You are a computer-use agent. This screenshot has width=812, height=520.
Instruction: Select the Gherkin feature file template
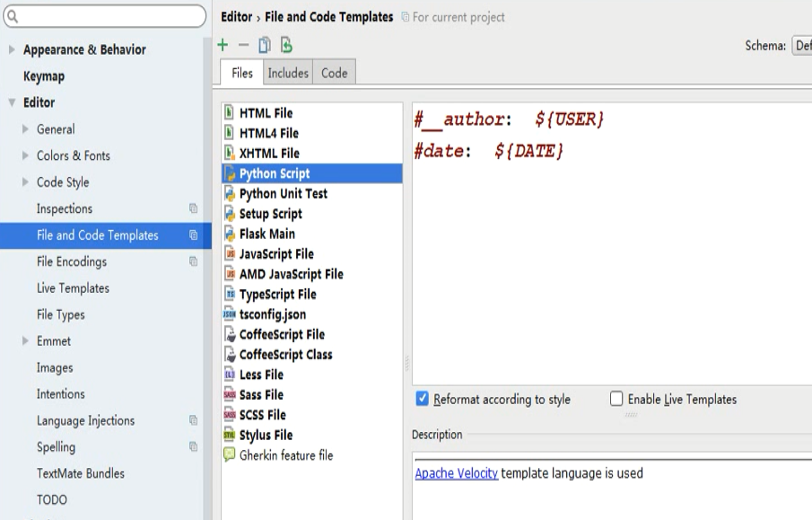(x=285, y=455)
